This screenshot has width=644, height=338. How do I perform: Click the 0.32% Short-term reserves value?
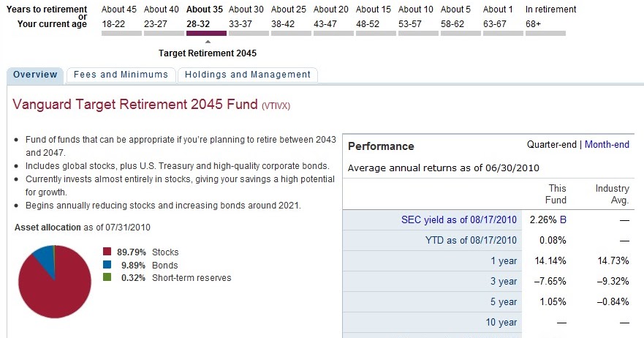coord(133,278)
